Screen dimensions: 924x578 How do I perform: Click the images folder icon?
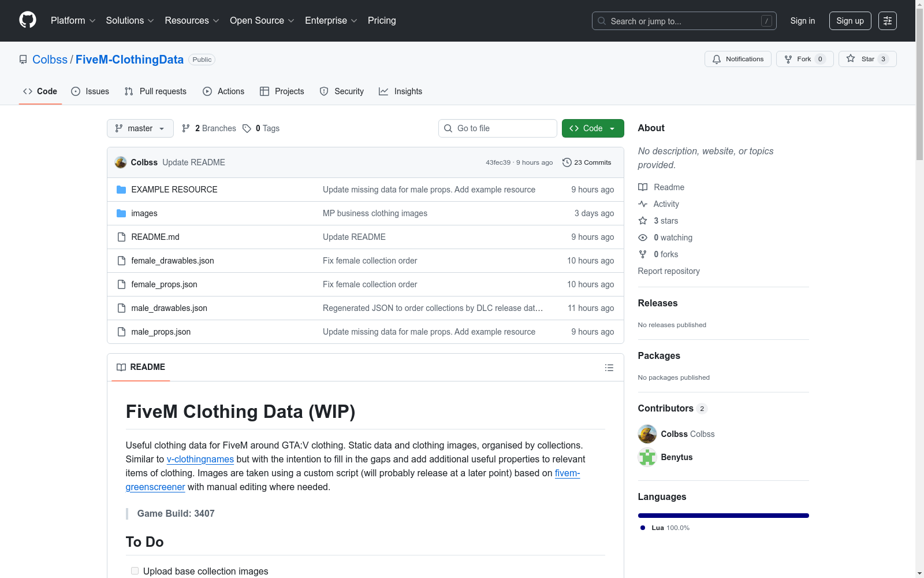121,213
